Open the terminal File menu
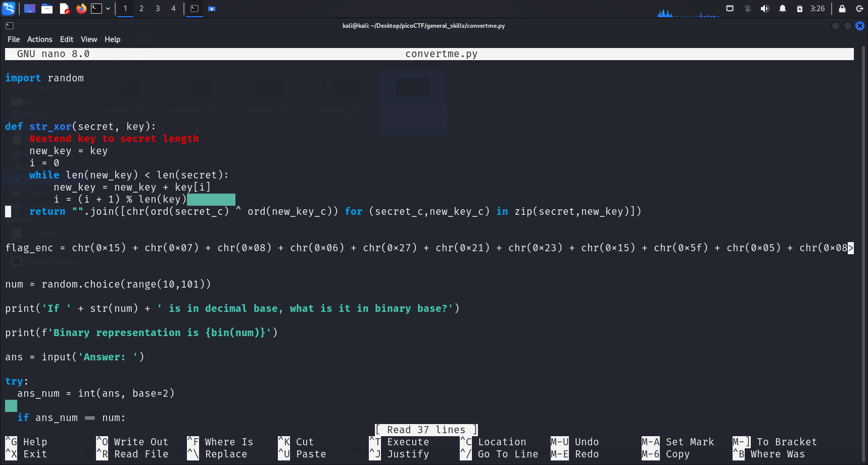Viewport: 868px width, 465px height. (x=14, y=39)
